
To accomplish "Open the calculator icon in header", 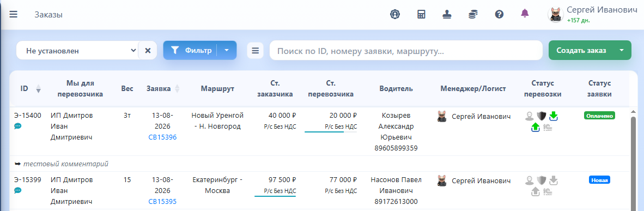I will pos(421,14).
